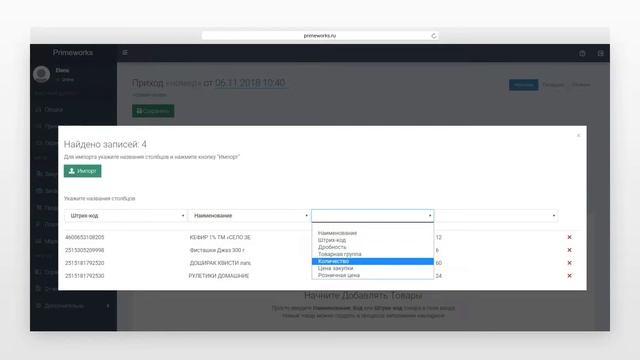This screenshot has width=640, height=360.
Task: Delete the РУЛЕТИКИ ДОМАШНИЕ row with red X
Action: [569, 276]
